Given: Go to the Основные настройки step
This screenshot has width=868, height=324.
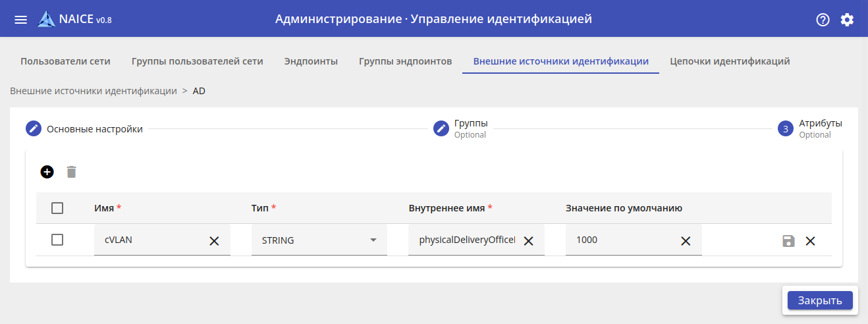Looking at the screenshot, I should 94,129.
